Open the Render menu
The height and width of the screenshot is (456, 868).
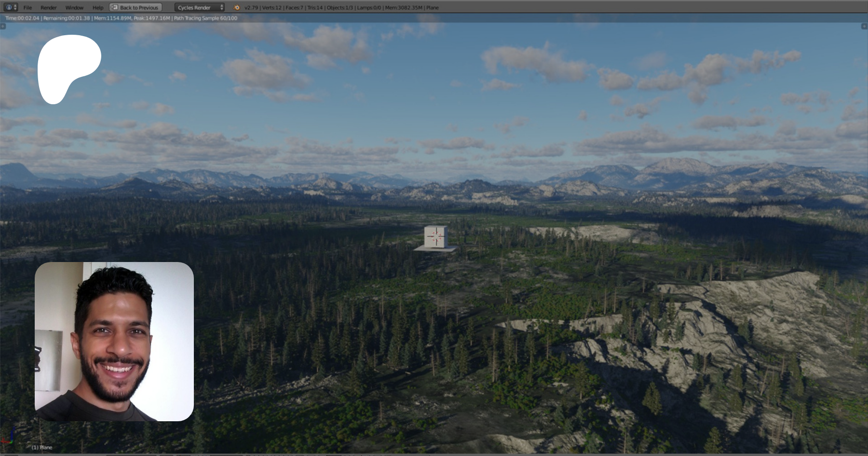[x=48, y=7]
